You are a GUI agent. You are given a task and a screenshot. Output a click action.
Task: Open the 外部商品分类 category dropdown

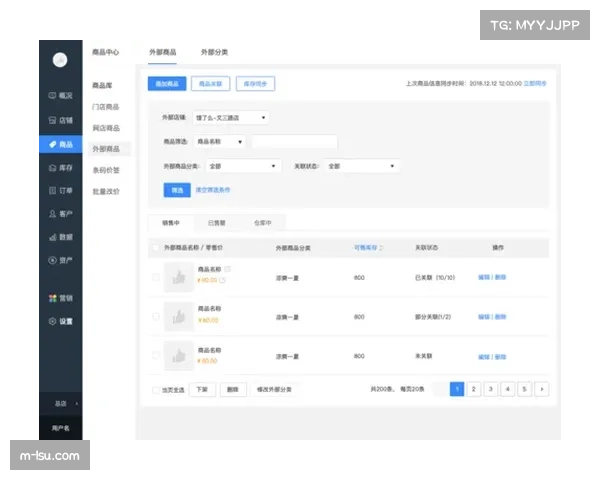click(x=244, y=166)
